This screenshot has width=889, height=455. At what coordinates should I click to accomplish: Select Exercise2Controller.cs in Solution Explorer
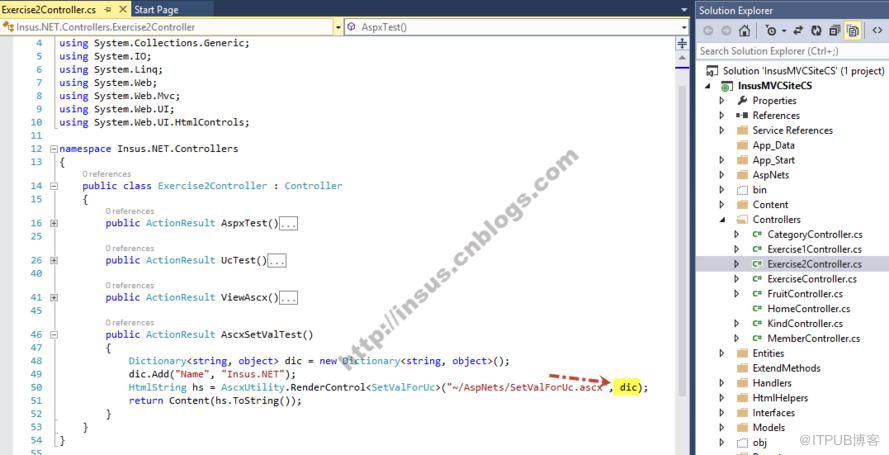click(x=814, y=264)
